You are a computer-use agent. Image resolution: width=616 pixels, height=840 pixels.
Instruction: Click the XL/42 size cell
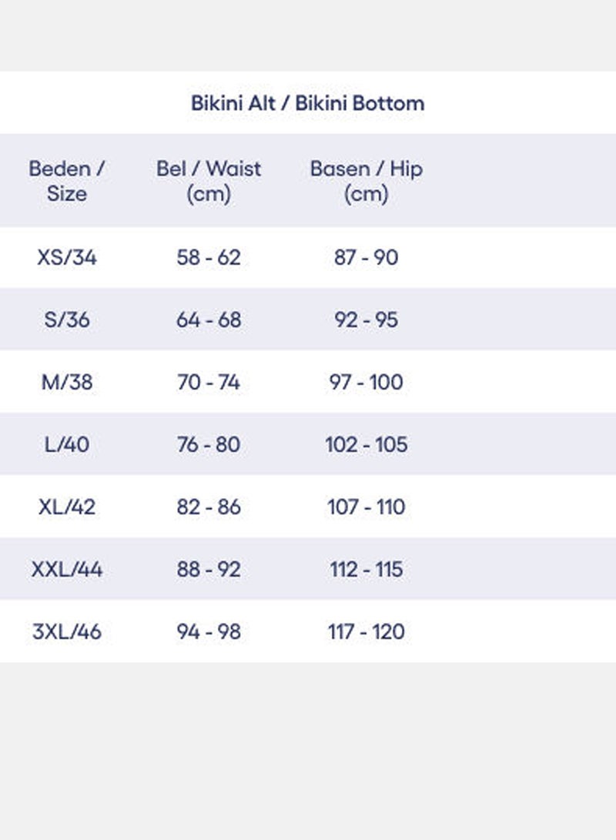(x=67, y=507)
